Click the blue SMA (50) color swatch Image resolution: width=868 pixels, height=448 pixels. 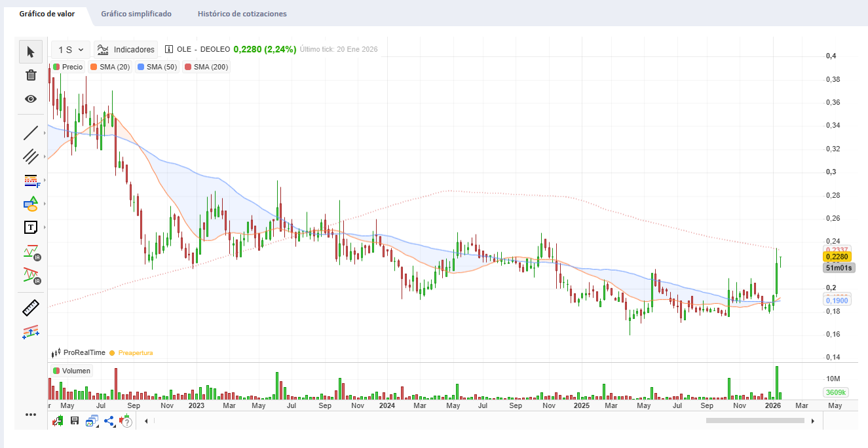tap(141, 67)
